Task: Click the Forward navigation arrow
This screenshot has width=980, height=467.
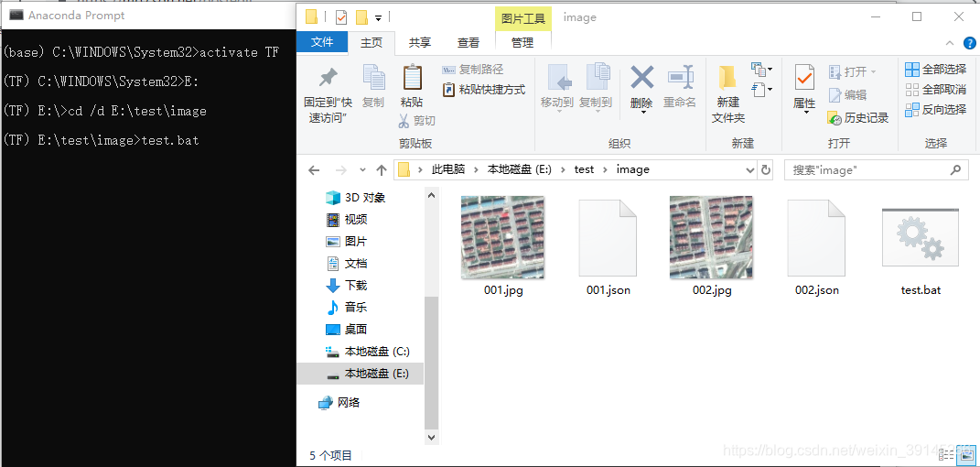Action: pos(340,170)
